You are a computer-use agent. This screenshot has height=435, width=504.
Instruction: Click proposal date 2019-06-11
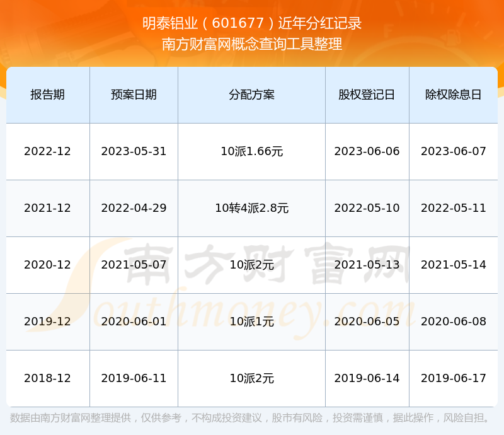[134, 378]
